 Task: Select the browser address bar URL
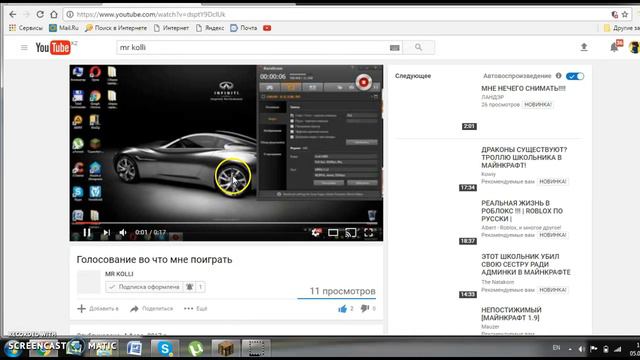[x=151, y=15]
